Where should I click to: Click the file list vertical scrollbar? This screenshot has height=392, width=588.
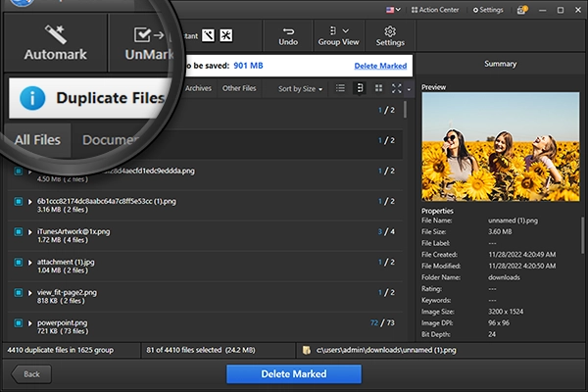click(x=406, y=110)
